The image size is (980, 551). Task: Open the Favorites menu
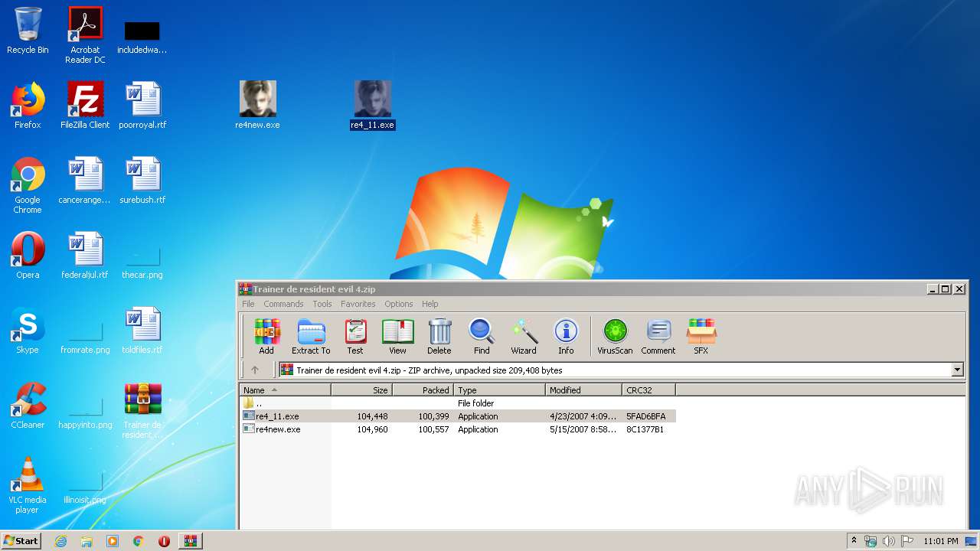pyautogui.click(x=358, y=304)
